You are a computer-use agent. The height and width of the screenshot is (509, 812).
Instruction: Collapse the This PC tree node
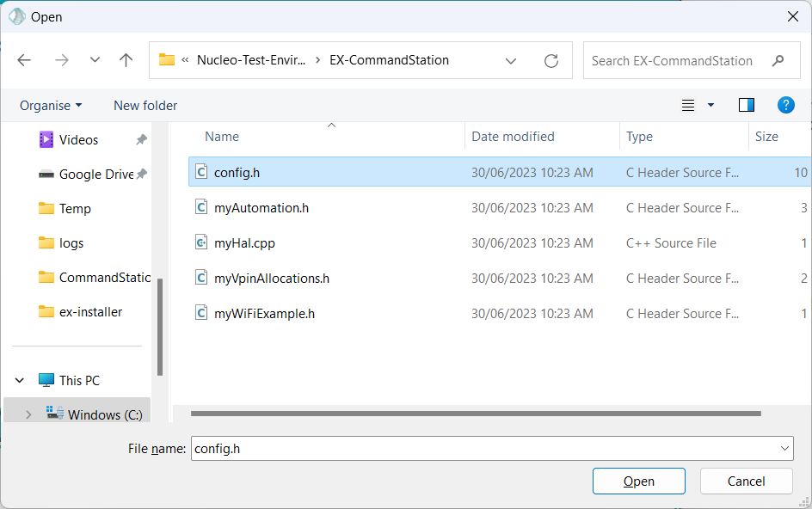[x=21, y=381]
